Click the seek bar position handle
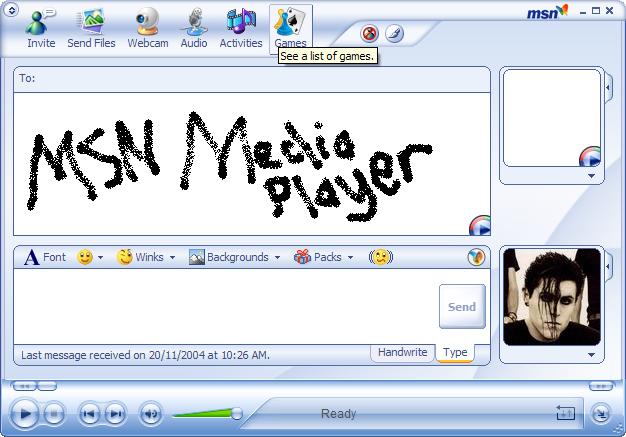The image size is (626, 437). pos(47,386)
